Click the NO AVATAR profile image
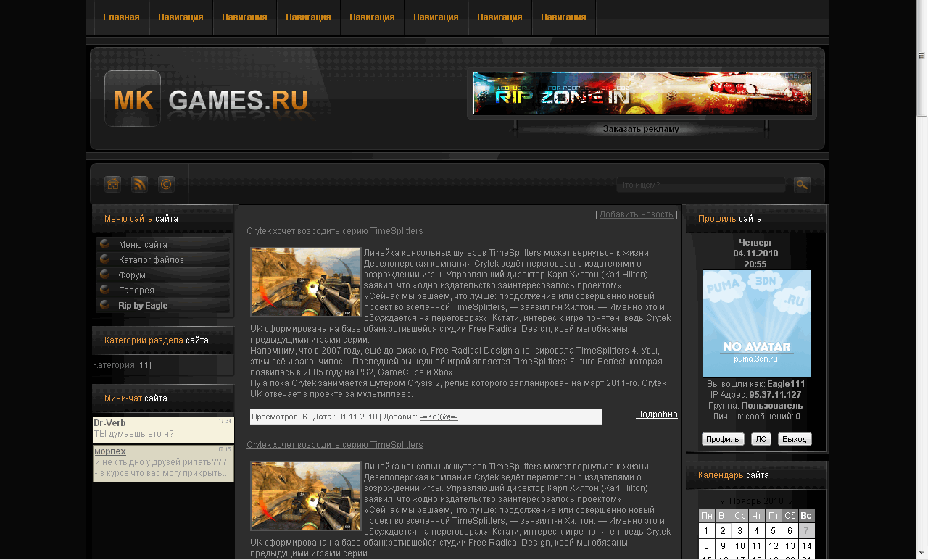Viewport: 928px width, 560px height. click(x=757, y=324)
